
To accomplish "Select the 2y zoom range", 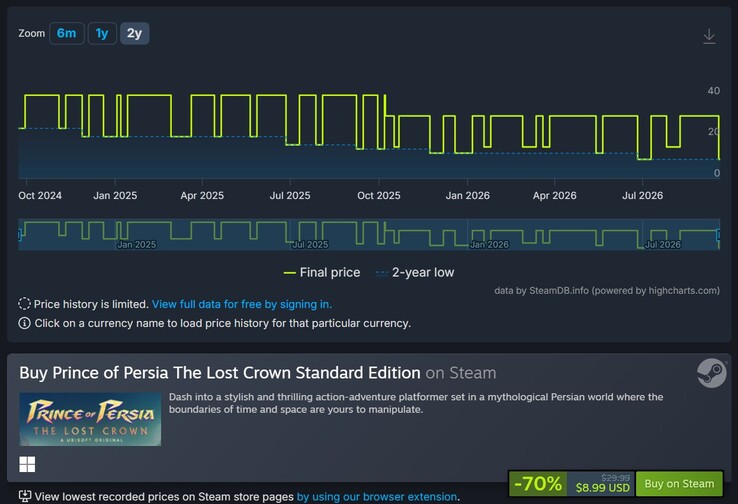I will [134, 33].
